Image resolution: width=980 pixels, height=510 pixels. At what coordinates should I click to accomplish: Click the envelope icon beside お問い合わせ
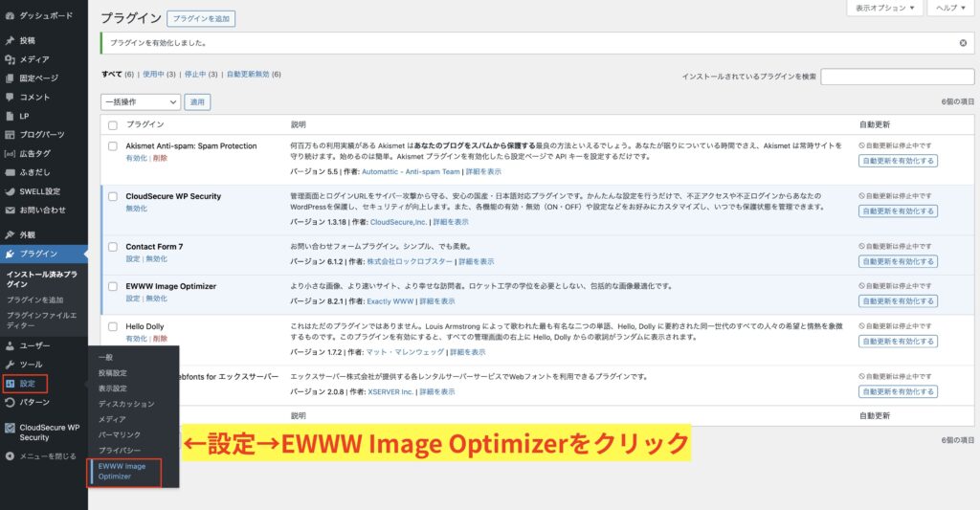[10, 210]
